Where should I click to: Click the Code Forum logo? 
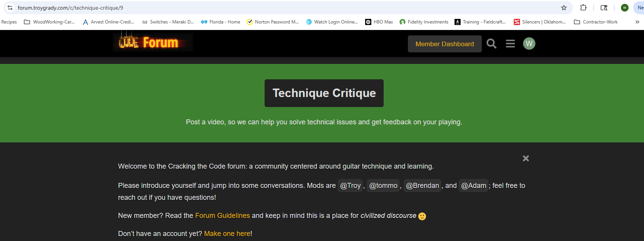tap(153, 42)
